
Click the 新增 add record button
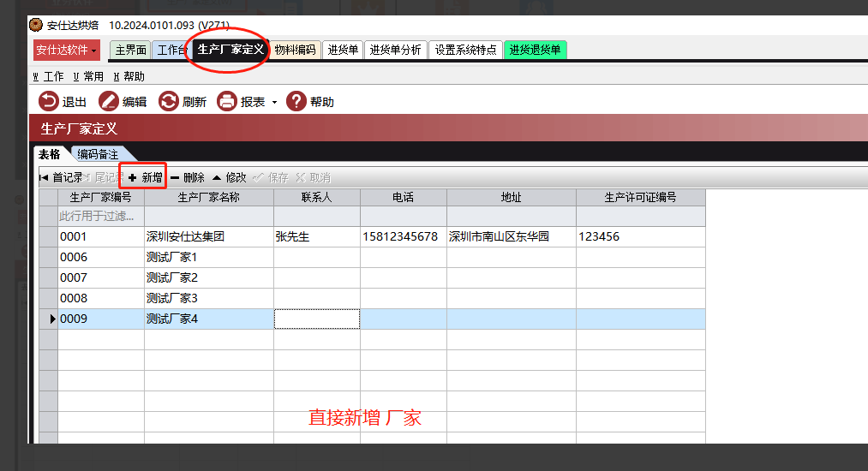pos(145,177)
